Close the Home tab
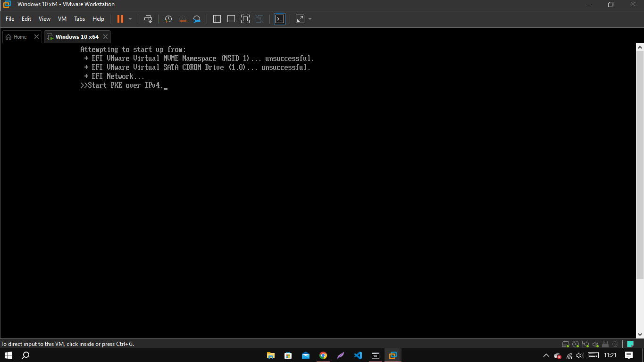Image resolution: width=644 pixels, height=362 pixels. [x=36, y=37]
